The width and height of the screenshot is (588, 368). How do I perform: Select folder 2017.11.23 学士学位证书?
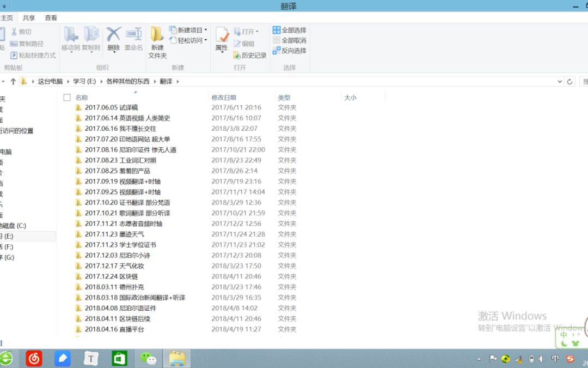(120, 245)
